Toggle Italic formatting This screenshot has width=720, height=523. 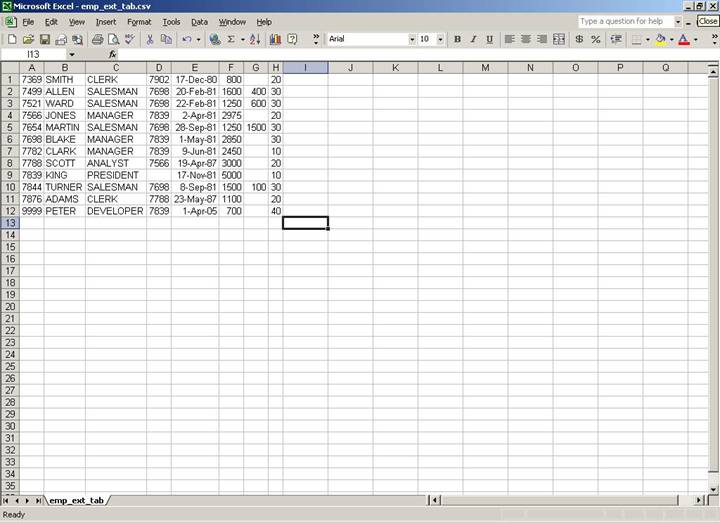point(473,39)
